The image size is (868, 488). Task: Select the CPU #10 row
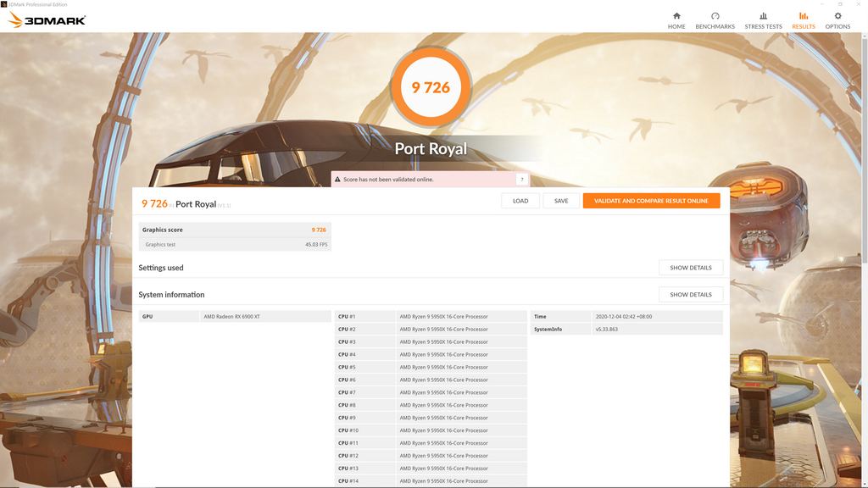[x=431, y=430]
